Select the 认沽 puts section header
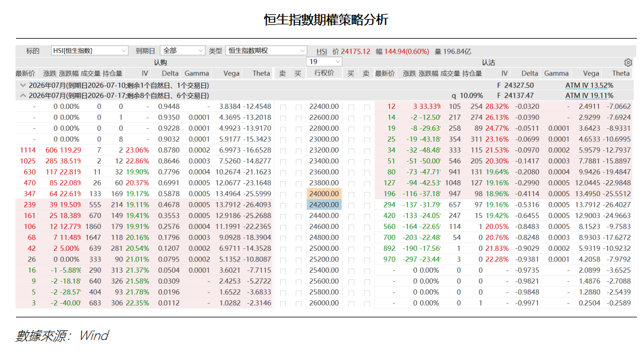Image resolution: width=644 pixels, height=356 pixels. point(488,62)
